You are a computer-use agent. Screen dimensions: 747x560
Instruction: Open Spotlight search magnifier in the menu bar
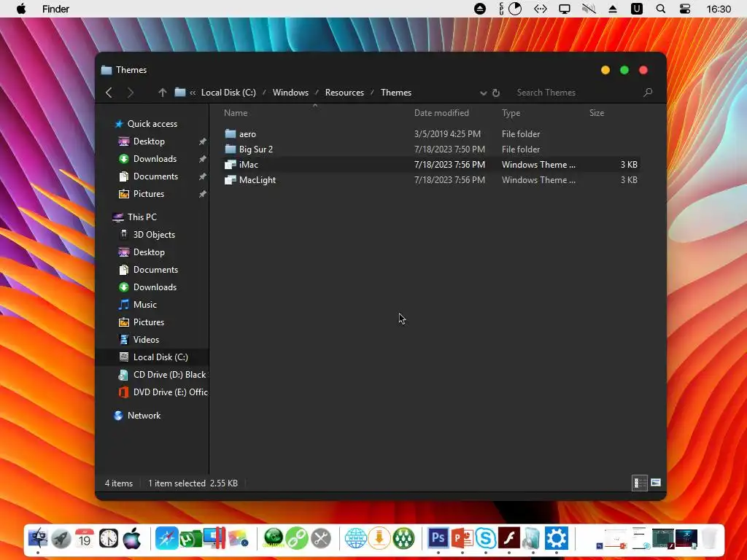661,9
